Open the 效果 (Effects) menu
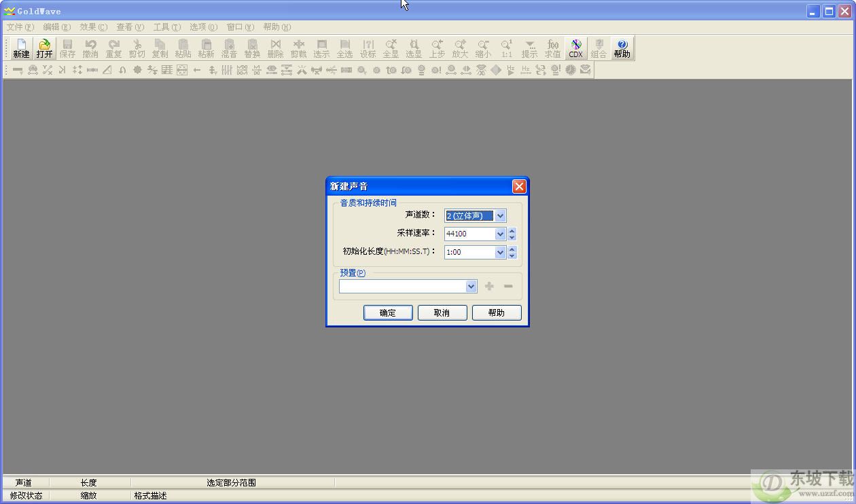 tap(94, 27)
